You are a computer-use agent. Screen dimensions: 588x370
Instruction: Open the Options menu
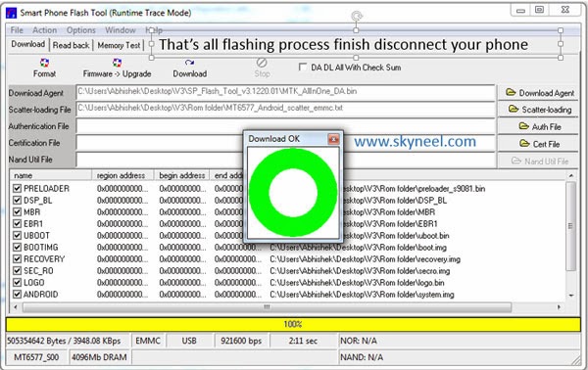(x=81, y=30)
